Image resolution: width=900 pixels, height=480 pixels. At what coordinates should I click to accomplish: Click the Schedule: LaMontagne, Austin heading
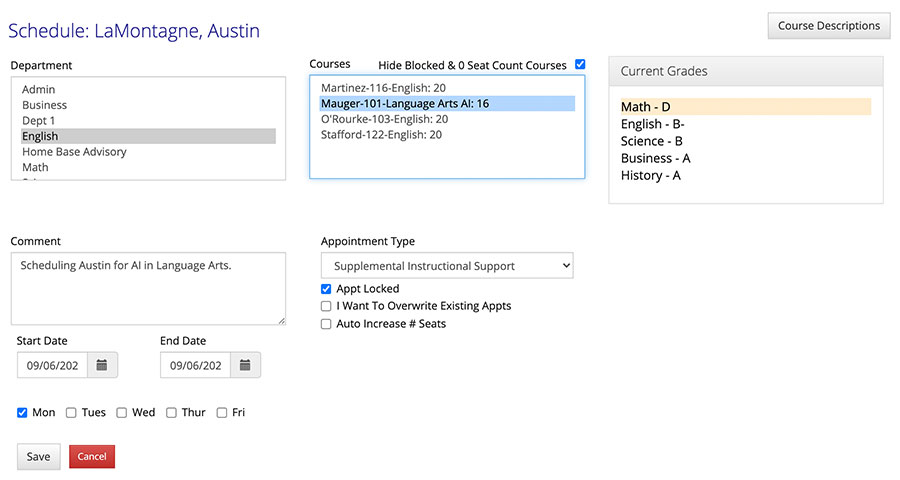click(x=134, y=30)
